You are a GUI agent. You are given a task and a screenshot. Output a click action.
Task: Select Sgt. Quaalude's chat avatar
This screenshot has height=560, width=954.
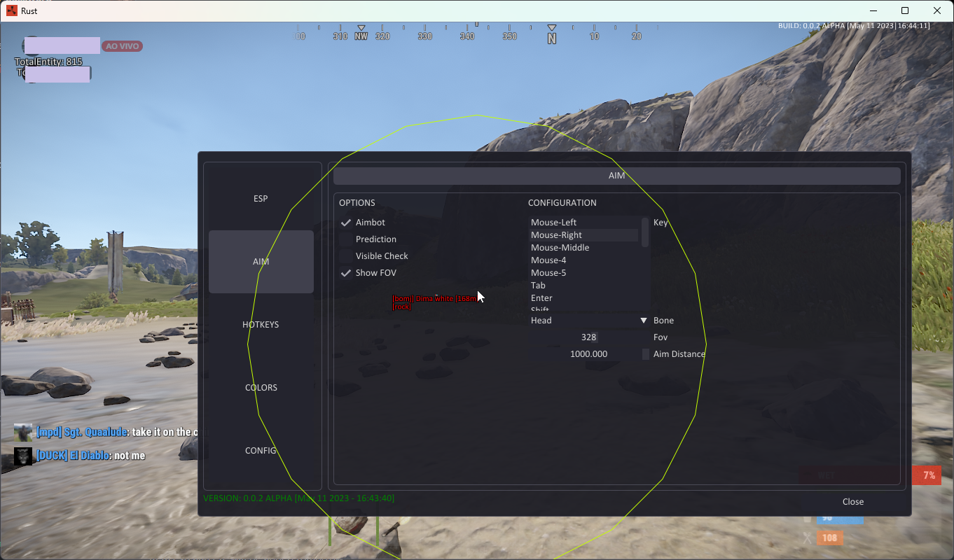[22, 432]
